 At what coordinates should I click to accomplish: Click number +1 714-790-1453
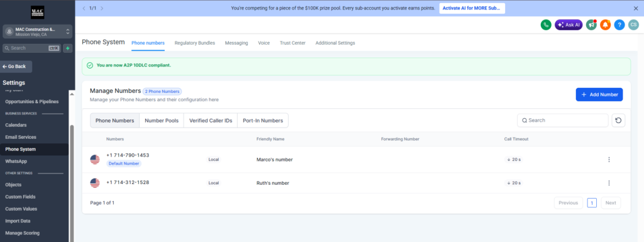(x=128, y=155)
